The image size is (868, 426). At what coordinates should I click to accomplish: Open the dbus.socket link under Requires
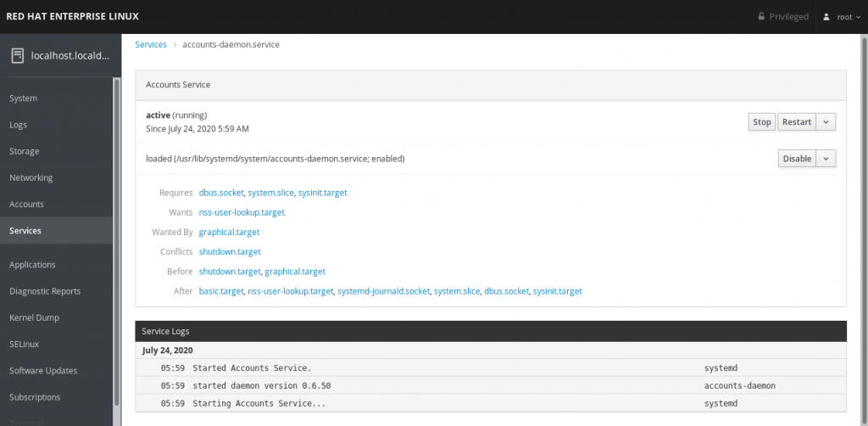[x=220, y=193]
